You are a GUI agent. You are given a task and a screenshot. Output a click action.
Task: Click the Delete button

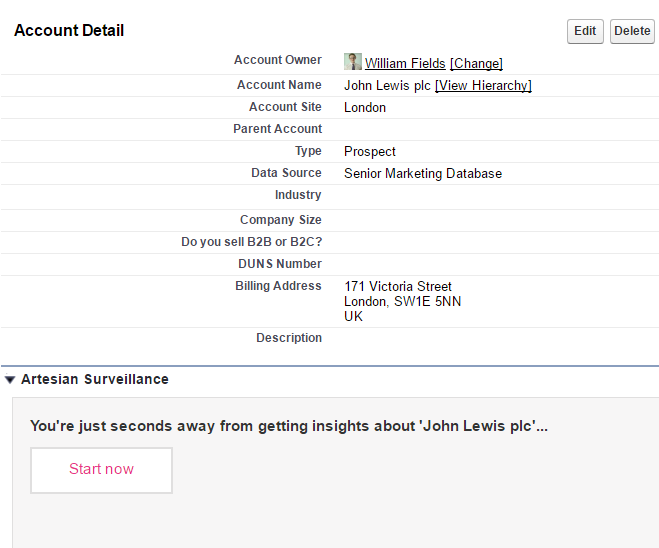[x=632, y=31]
